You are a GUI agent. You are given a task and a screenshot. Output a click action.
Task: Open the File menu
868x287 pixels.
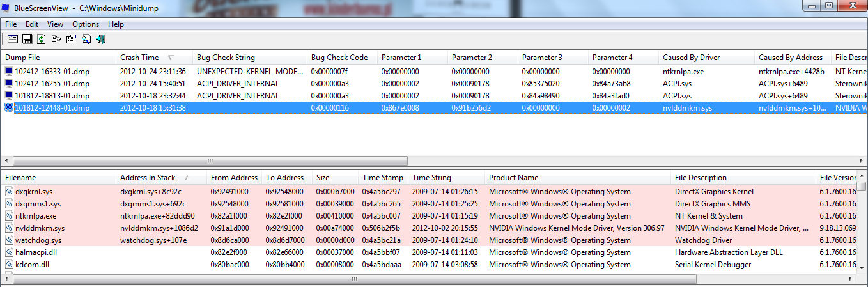pyautogui.click(x=11, y=24)
